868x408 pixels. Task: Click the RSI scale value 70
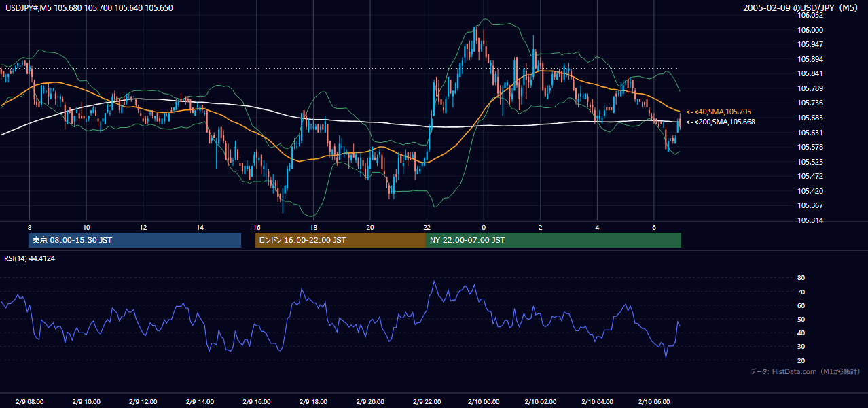[801, 292]
